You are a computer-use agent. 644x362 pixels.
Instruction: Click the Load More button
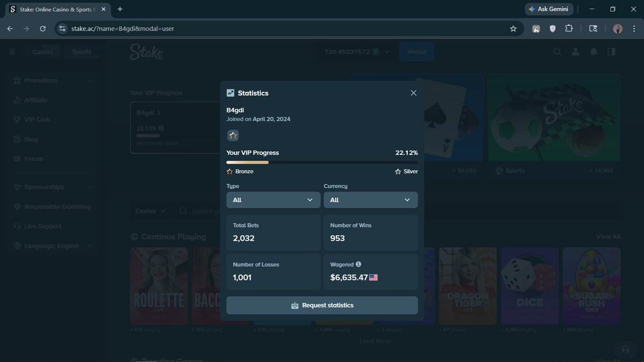tap(375, 341)
